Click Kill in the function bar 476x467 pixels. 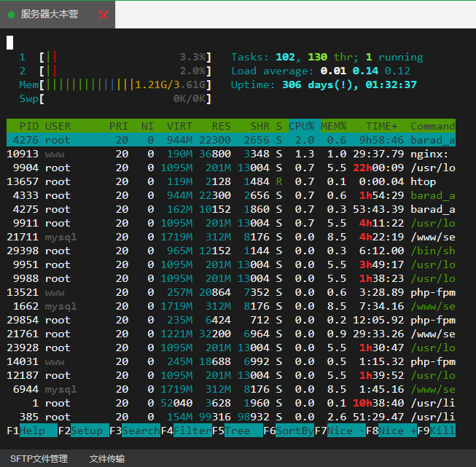(x=442, y=431)
